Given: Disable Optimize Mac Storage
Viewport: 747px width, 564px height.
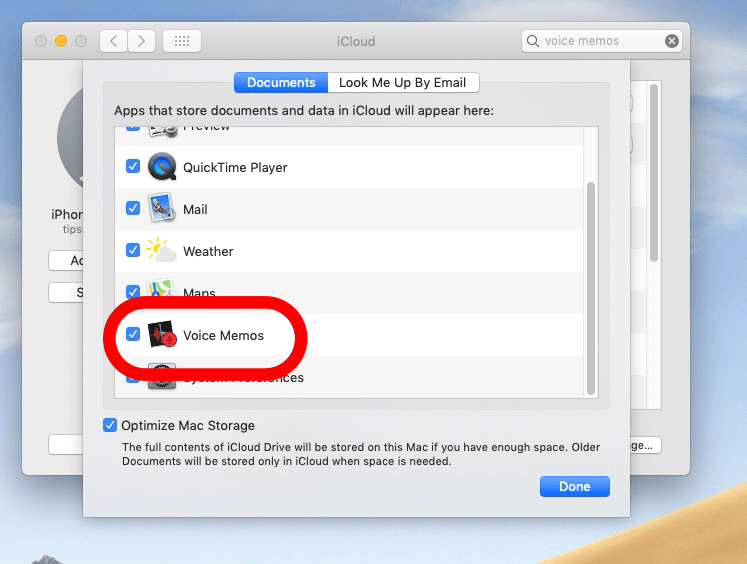Looking at the screenshot, I should (x=110, y=425).
